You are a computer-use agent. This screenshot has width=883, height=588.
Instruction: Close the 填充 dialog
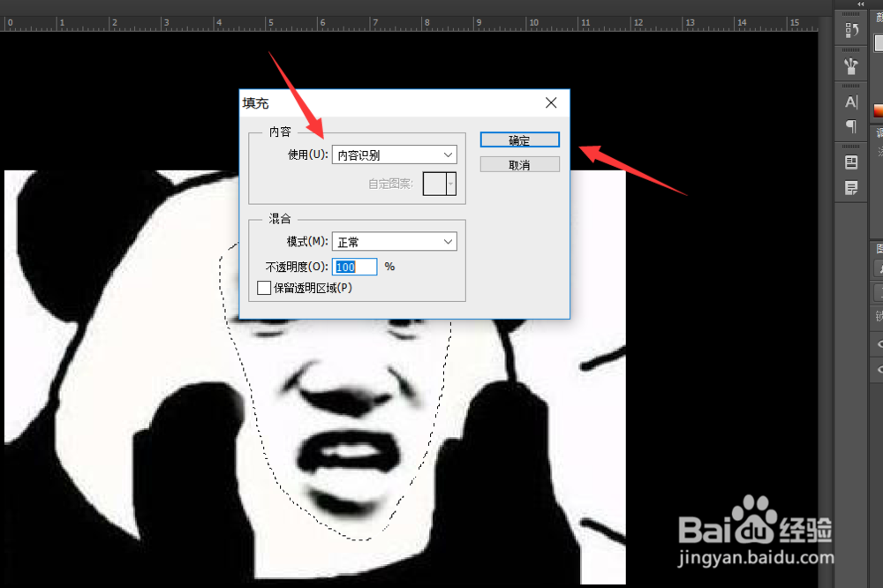[x=551, y=102]
